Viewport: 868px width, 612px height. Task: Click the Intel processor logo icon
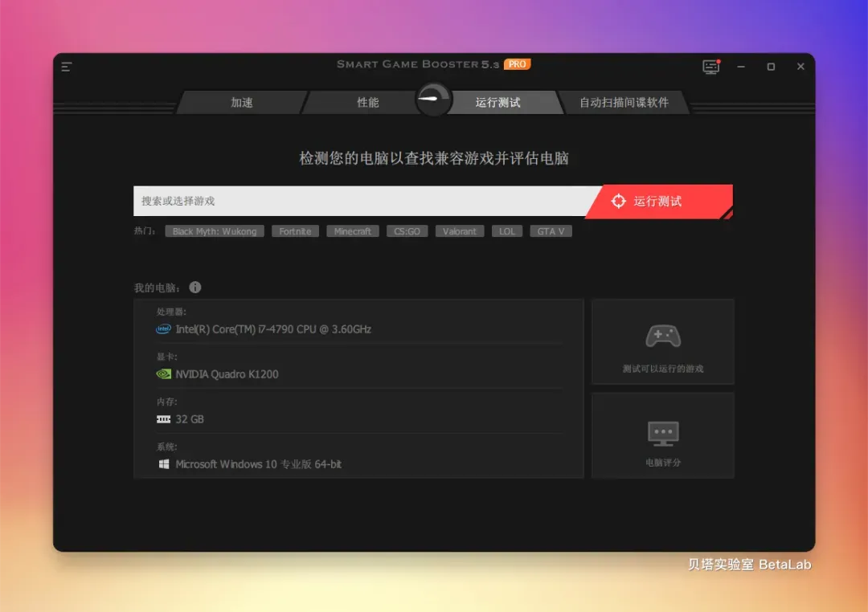[x=163, y=329]
